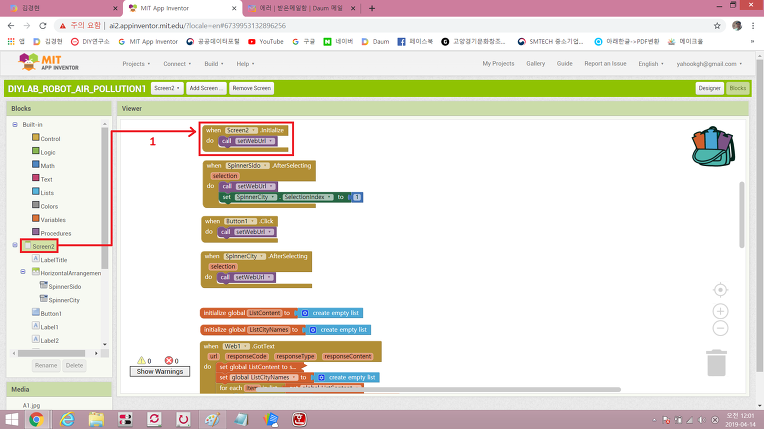Open the workspace trash can
The image size is (764, 429).
click(717, 363)
